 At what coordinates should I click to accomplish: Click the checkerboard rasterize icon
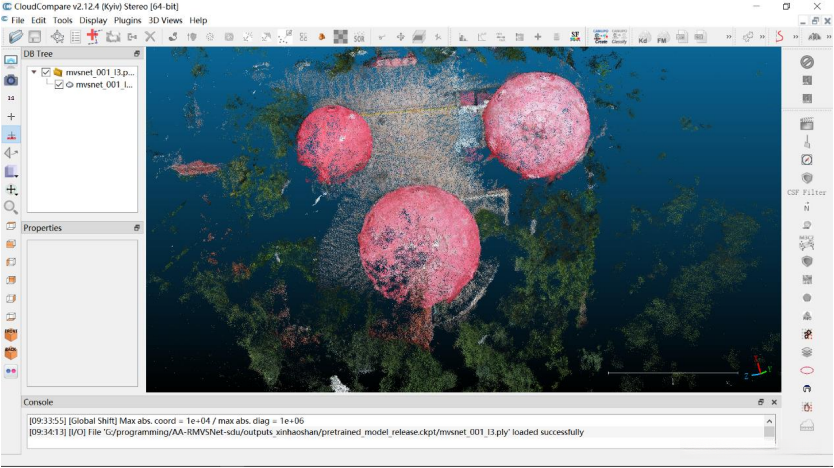tap(340, 37)
